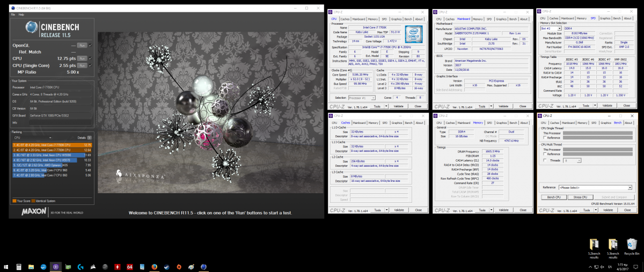Run the CPU benchmark

(82, 58)
